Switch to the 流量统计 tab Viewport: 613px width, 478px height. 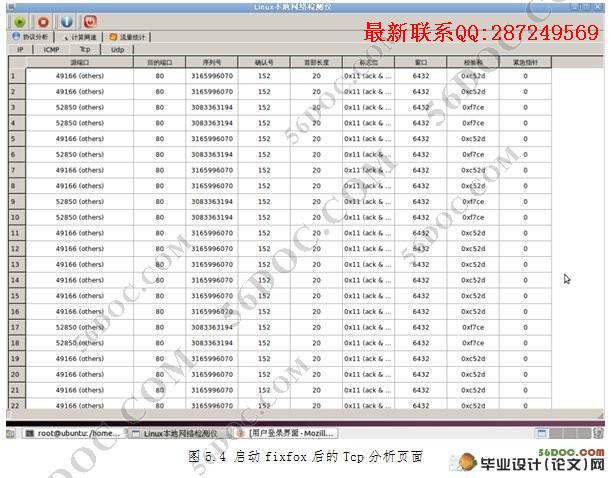tap(127, 37)
